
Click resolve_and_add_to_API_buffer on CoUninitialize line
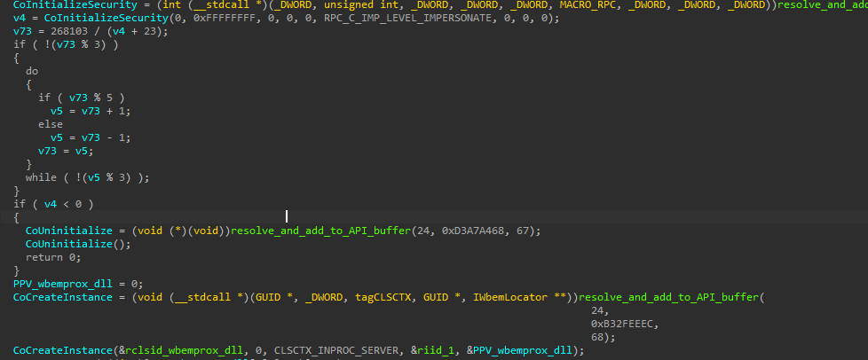pos(321,231)
